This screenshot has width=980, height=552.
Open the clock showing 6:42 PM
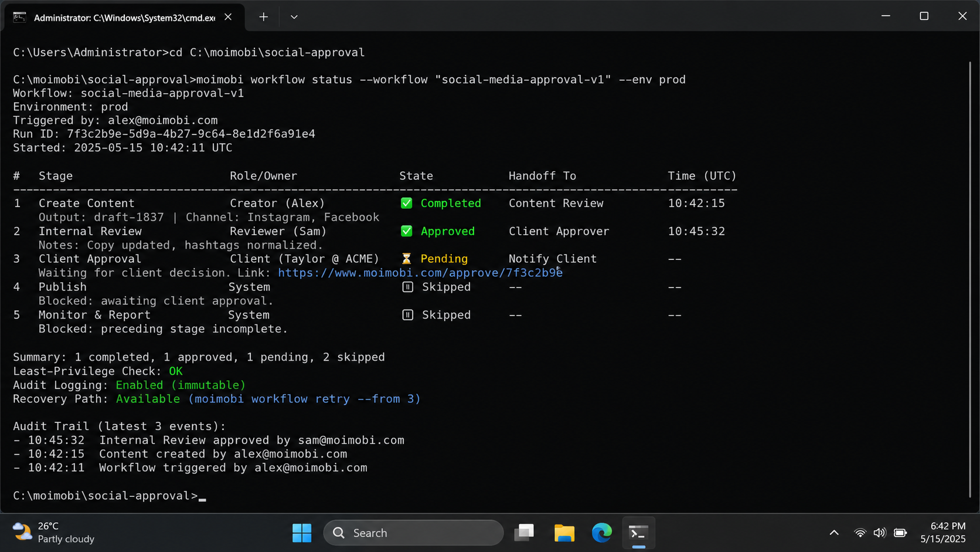pyautogui.click(x=942, y=533)
